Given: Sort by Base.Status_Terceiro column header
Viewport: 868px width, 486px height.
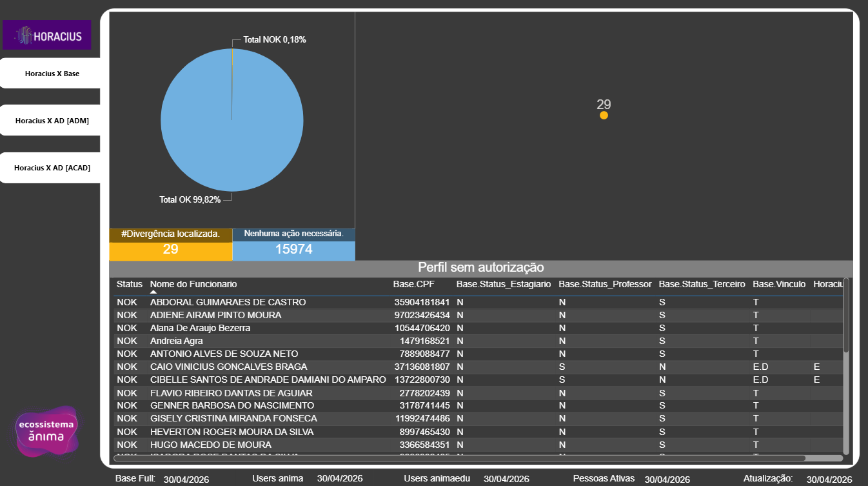Looking at the screenshot, I should [x=702, y=284].
